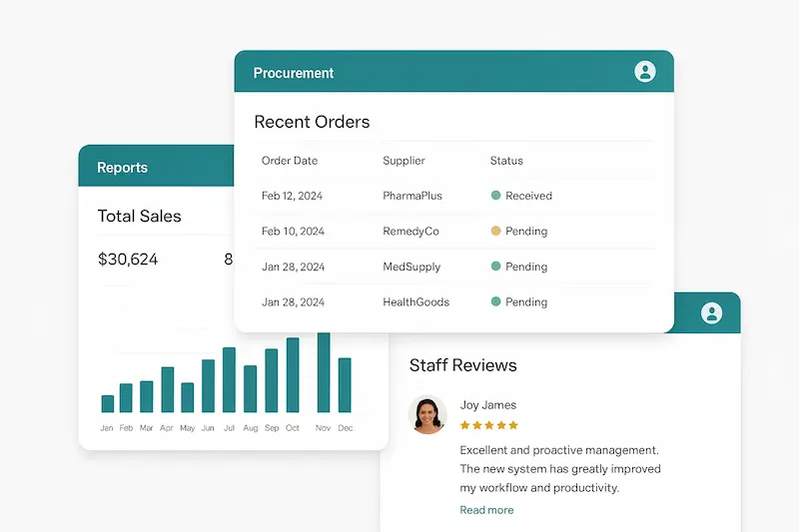
Task: Select the Reports header title
Action: click(x=122, y=168)
